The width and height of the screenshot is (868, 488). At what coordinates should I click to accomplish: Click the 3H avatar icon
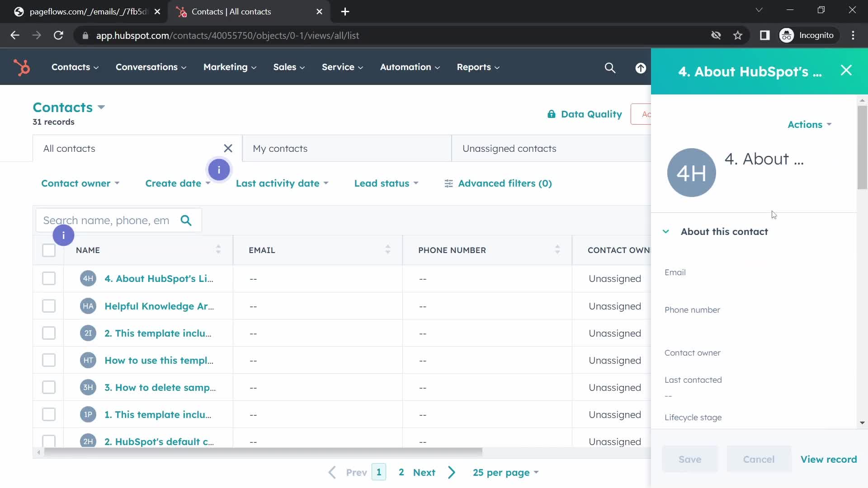[88, 388]
